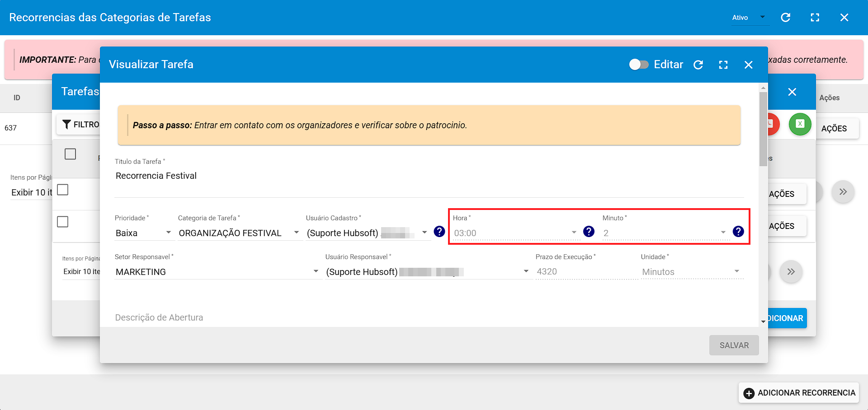
Task: Click the scrollbar down arrow in dialog
Action: (x=763, y=321)
